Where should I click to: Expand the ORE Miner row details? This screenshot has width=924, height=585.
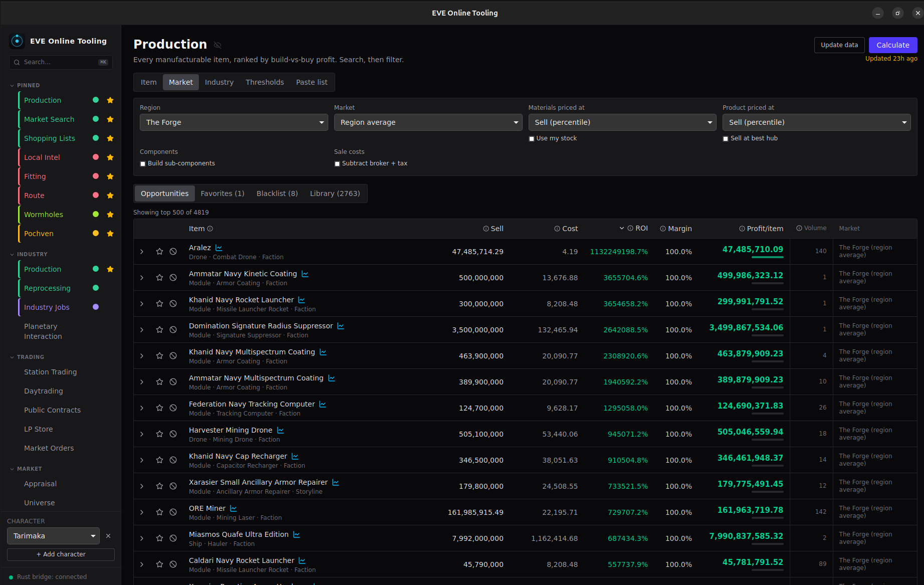point(142,512)
